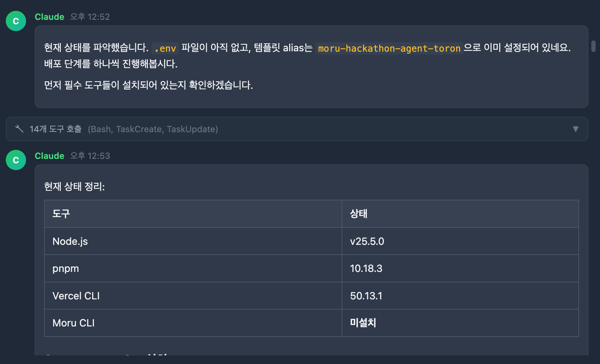This screenshot has width=600, height=364.
Task: Click Claude's avatar on the 12:52 message
Action: 16,21
